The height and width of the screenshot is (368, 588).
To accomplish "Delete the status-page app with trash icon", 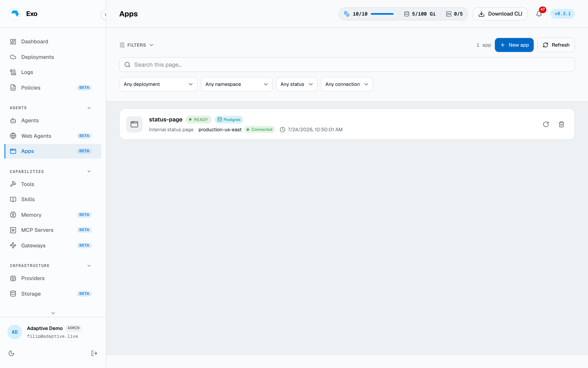I will [561, 124].
